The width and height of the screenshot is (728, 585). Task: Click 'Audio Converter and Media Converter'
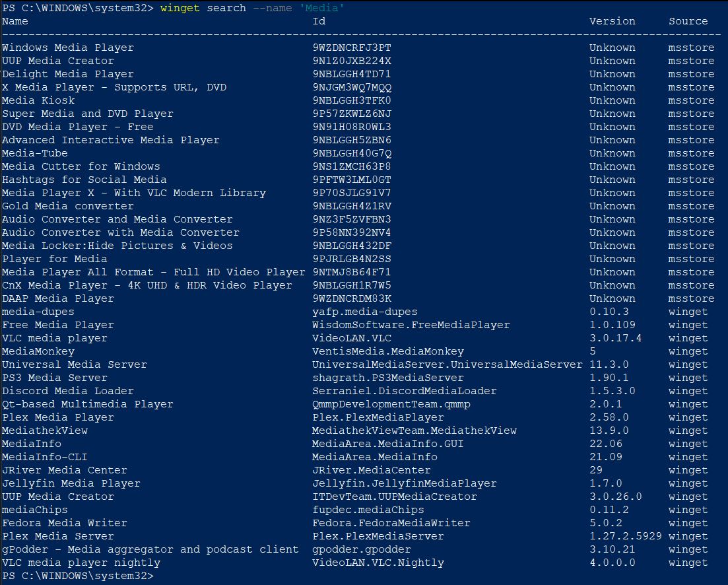(x=117, y=219)
